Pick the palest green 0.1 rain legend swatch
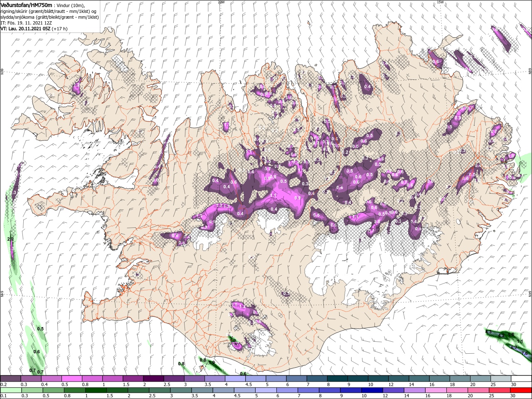Image resolution: width=532 pixels, height=399 pixels. point(10,390)
